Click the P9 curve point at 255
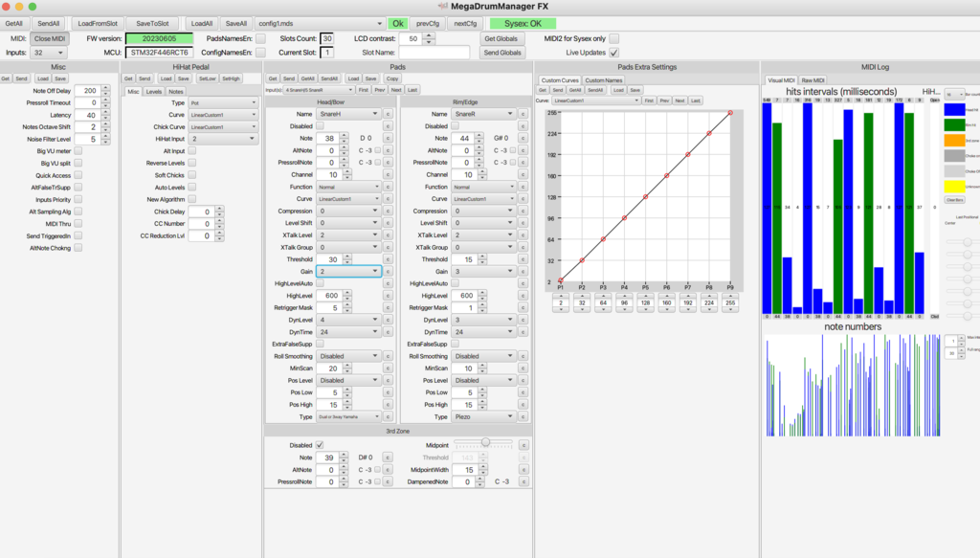The height and width of the screenshot is (558, 980). click(x=730, y=113)
